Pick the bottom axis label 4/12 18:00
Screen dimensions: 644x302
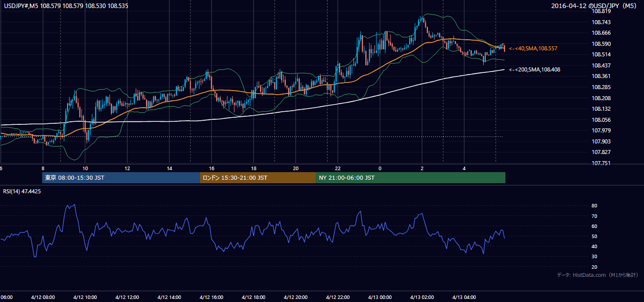pyautogui.click(x=253, y=297)
